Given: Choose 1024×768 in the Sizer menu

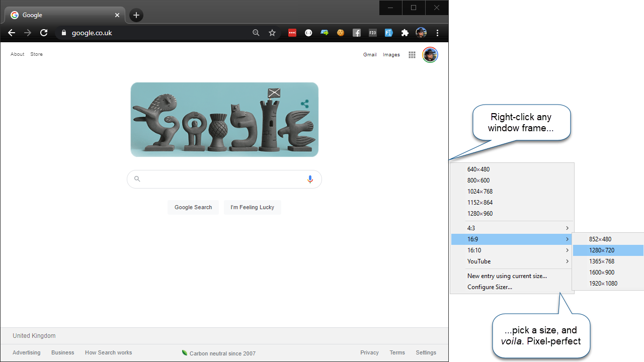Looking at the screenshot, I should [x=512, y=192].
